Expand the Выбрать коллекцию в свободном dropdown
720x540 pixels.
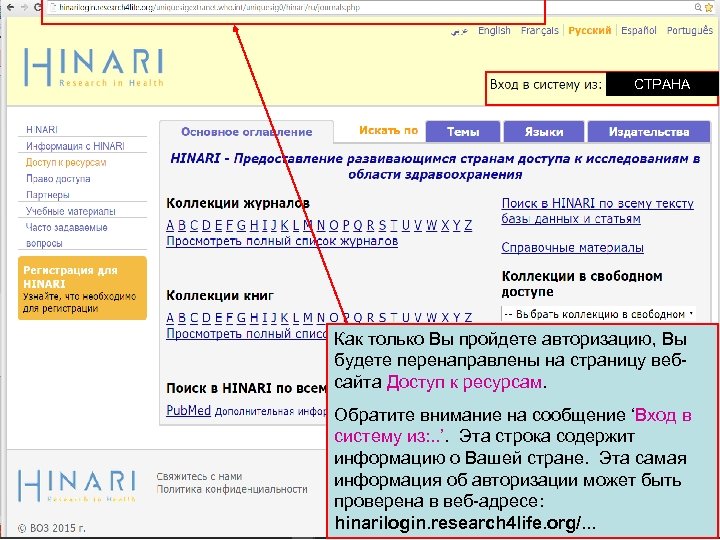coord(598,314)
